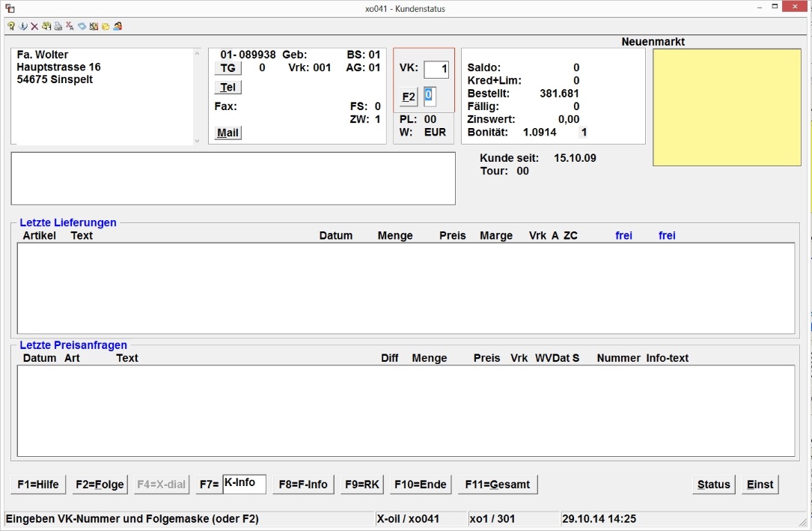
Task: Open settings via the Einst button
Action: click(x=760, y=485)
